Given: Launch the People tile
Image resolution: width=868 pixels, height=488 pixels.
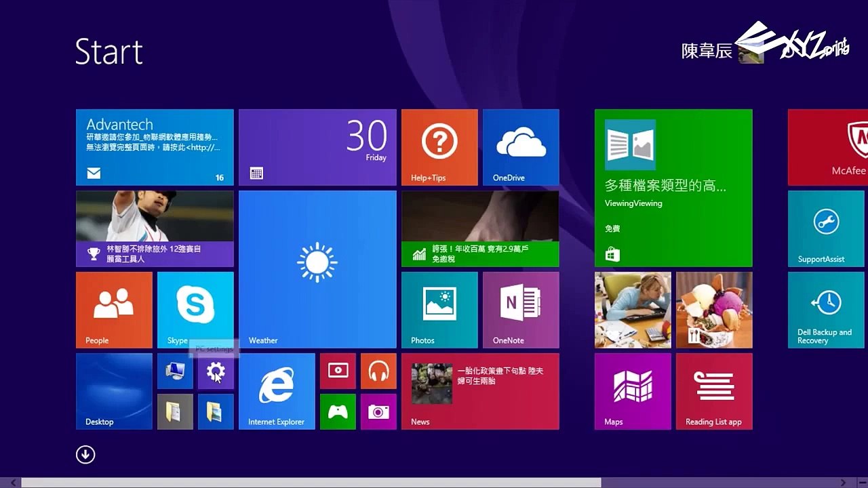Looking at the screenshot, I should (x=114, y=310).
